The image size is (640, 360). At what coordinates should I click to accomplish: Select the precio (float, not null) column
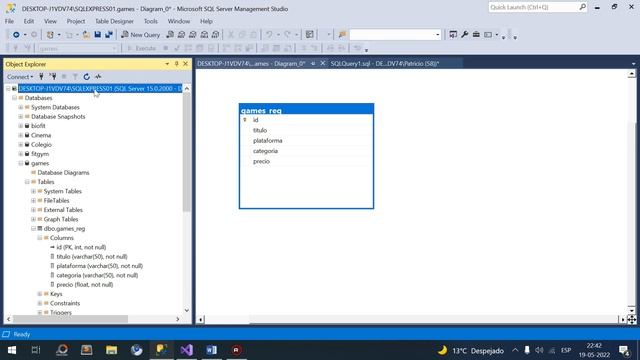tap(85, 285)
